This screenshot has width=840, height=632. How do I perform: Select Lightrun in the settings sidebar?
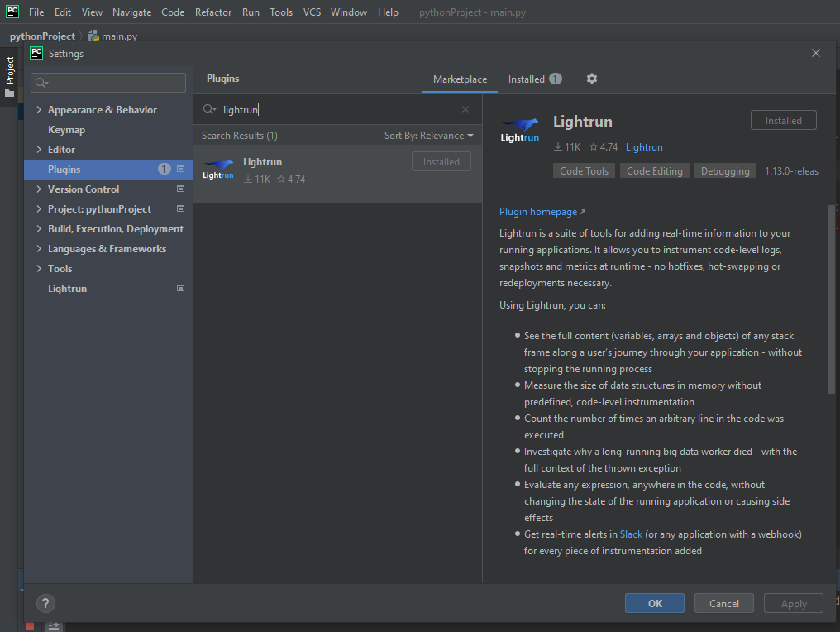[x=69, y=288]
